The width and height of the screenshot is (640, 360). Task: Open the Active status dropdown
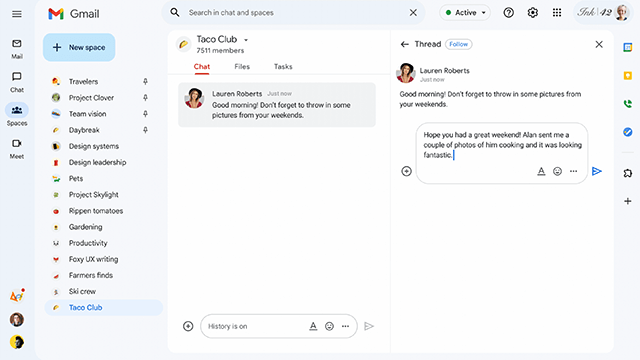click(465, 13)
